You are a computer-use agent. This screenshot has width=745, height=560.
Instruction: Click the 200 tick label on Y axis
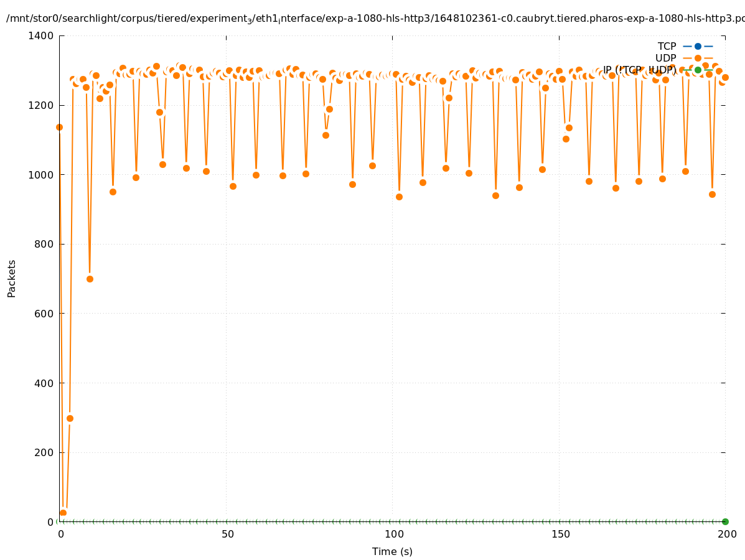point(44,452)
